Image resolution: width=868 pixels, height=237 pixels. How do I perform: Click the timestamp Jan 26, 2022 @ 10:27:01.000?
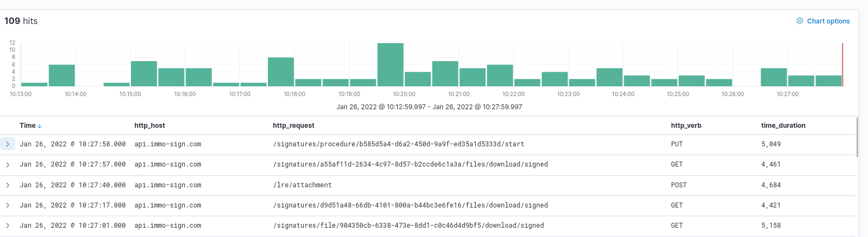(73, 226)
